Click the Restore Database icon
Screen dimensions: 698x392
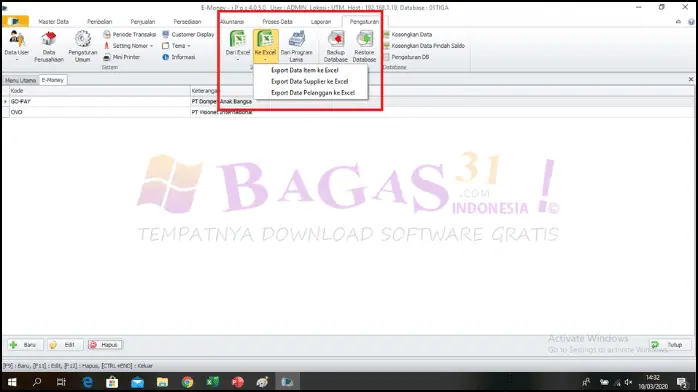click(365, 39)
